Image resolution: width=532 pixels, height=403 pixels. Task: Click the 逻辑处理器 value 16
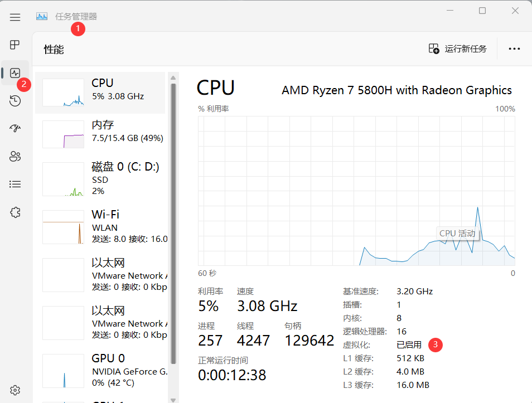[x=402, y=332]
